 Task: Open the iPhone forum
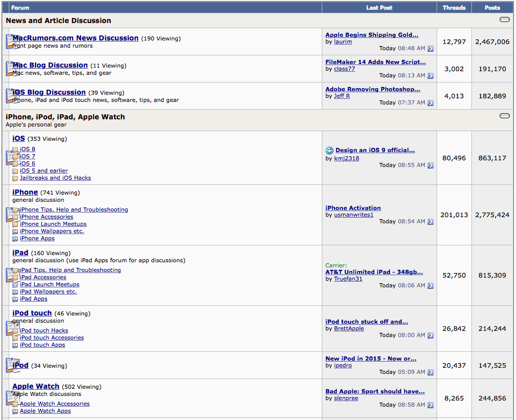click(x=25, y=192)
